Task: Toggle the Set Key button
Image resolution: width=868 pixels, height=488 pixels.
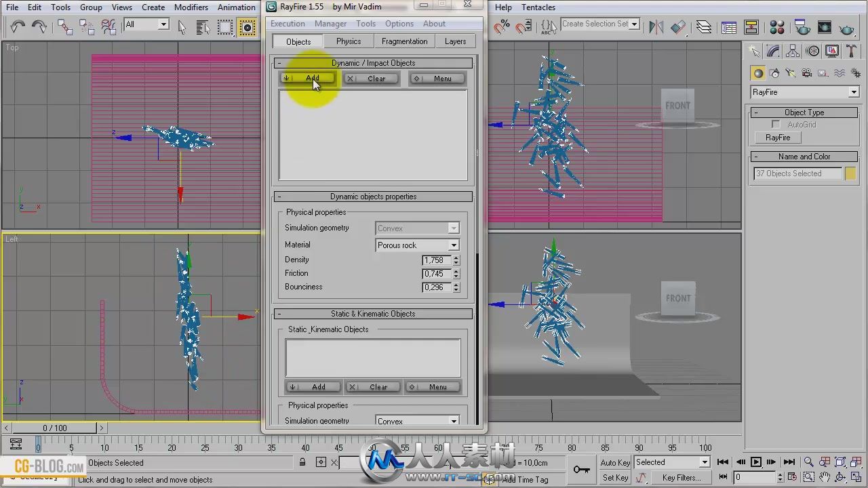Action: [x=615, y=477]
